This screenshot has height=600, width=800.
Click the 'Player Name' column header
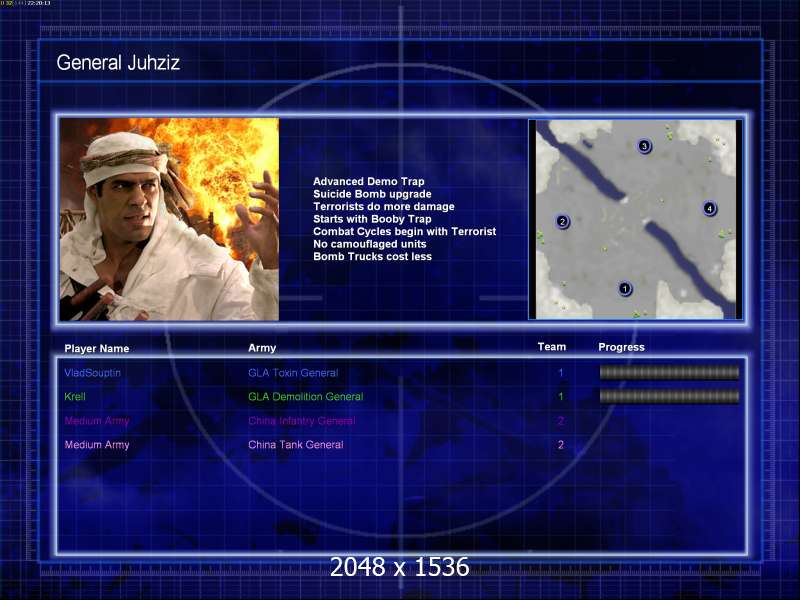[96, 348]
